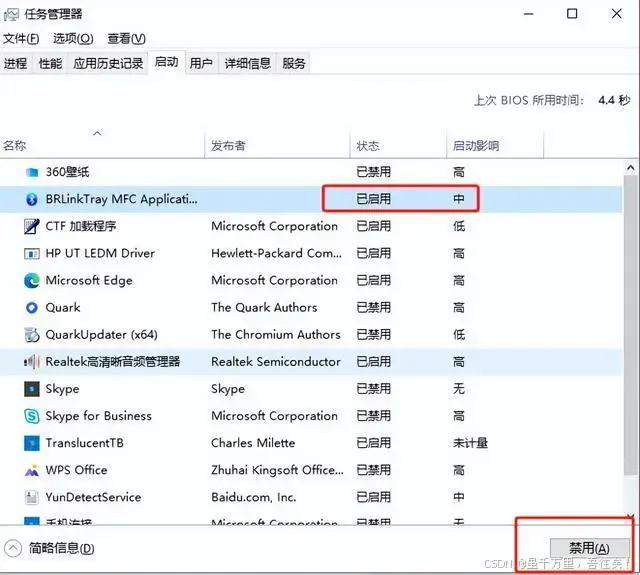
Task: Select the BRLinkTray MFC Applicati... row
Action: coord(311,199)
